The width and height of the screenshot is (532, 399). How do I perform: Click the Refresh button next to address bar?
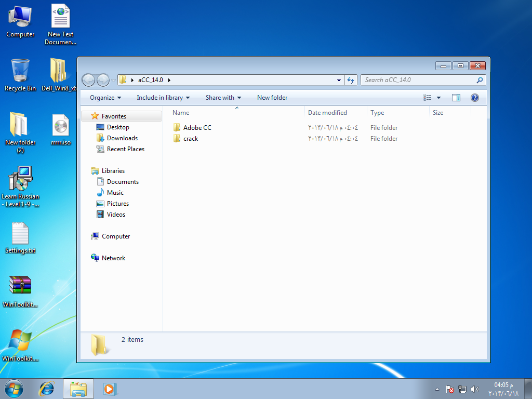pos(351,80)
